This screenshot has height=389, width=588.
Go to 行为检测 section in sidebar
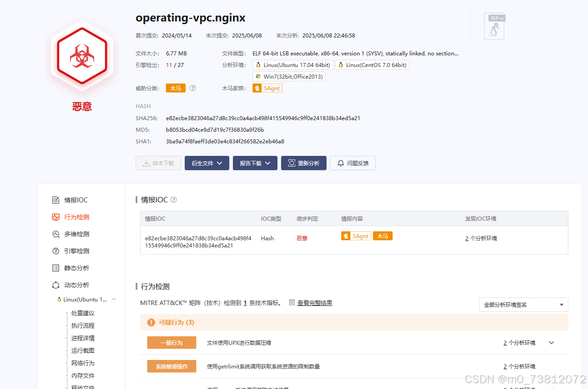(77, 217)
